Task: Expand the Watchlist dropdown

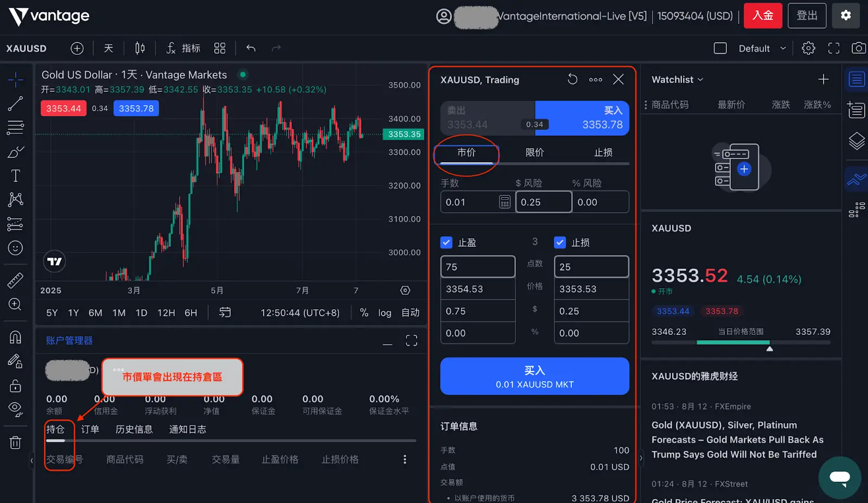Action: tap(678, 80)
